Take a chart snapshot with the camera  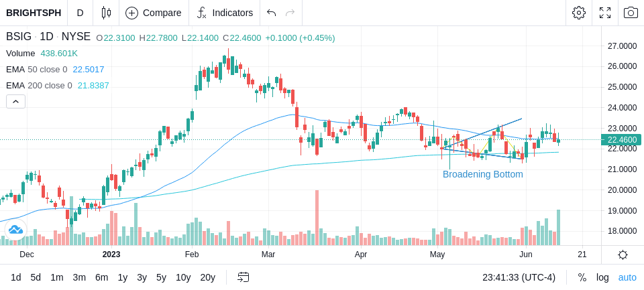pos(631,13)
